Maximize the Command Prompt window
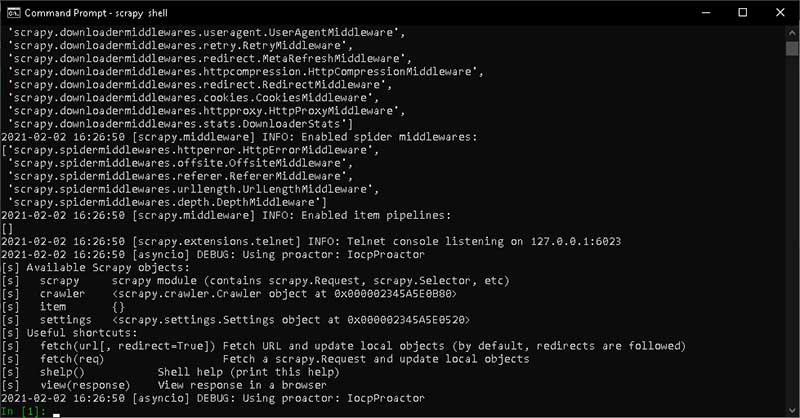800x418 pixels. point(743,13)
